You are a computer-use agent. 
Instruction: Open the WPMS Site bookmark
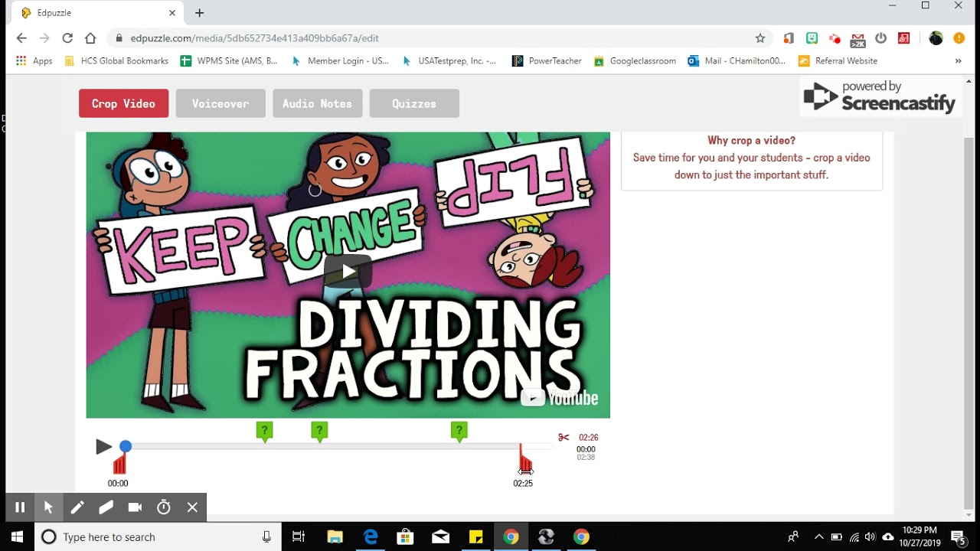[x=229, y=61]
